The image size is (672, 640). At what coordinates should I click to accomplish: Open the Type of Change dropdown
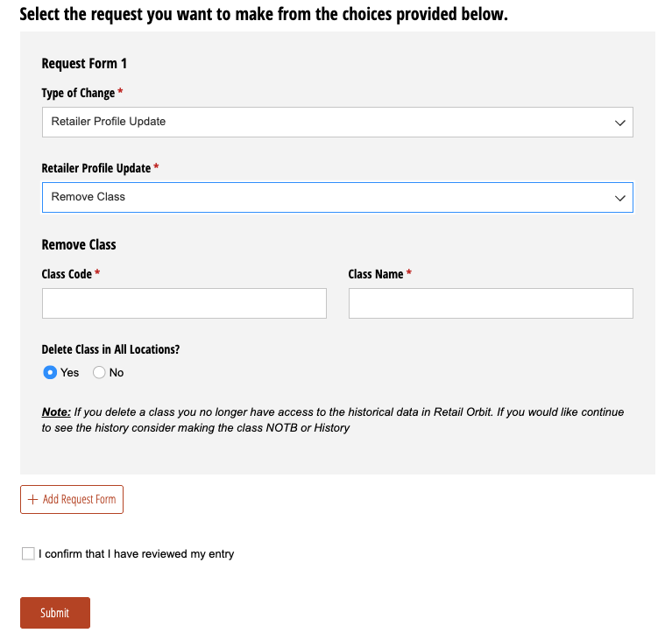coord(337,122)
